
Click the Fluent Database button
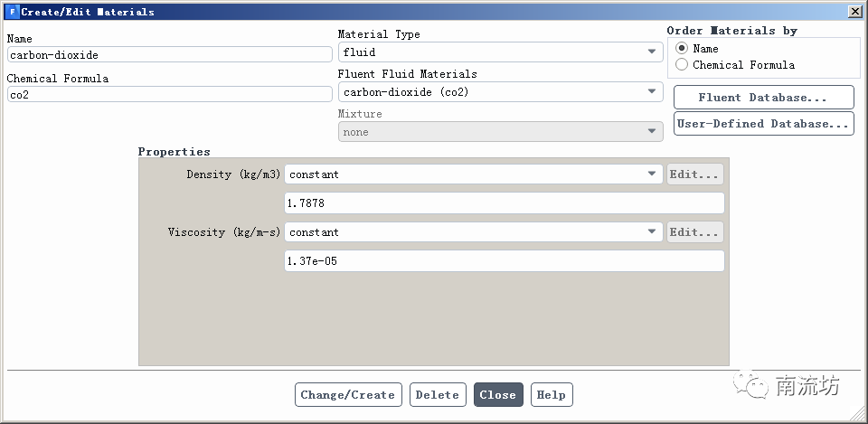click(x=763, y=97)
